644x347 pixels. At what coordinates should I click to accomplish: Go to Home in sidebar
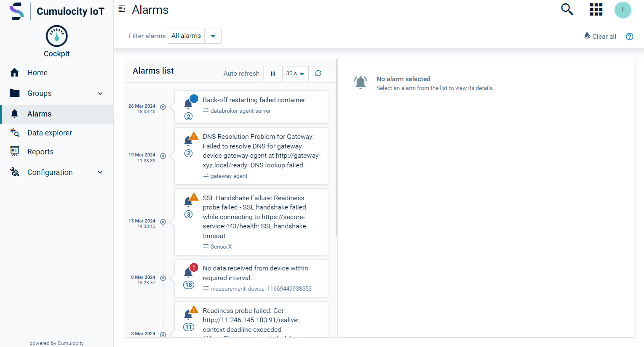(x=57, y=72)
